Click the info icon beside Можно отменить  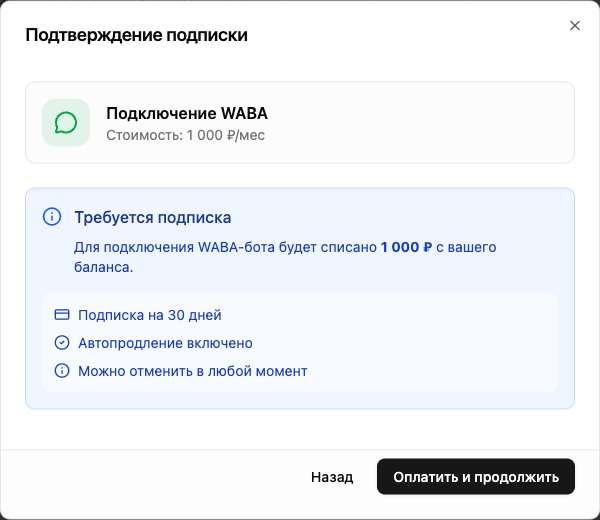coord(61,371)
